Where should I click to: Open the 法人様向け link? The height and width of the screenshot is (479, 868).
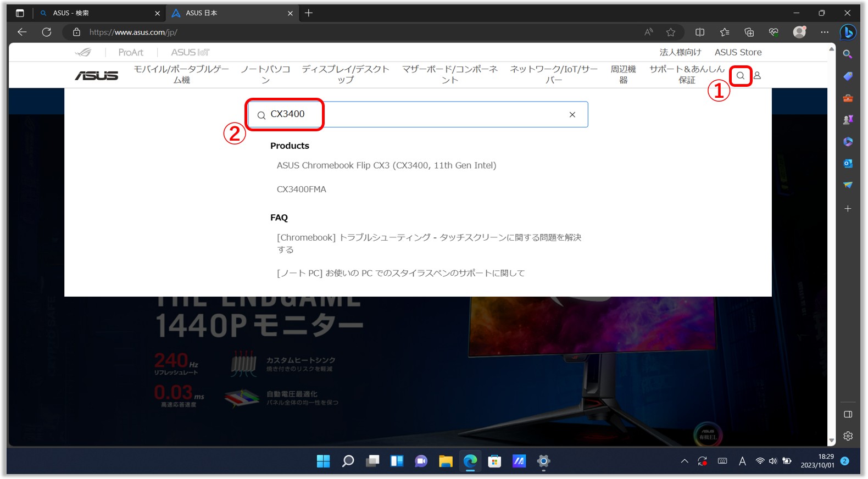coord(681,52)
